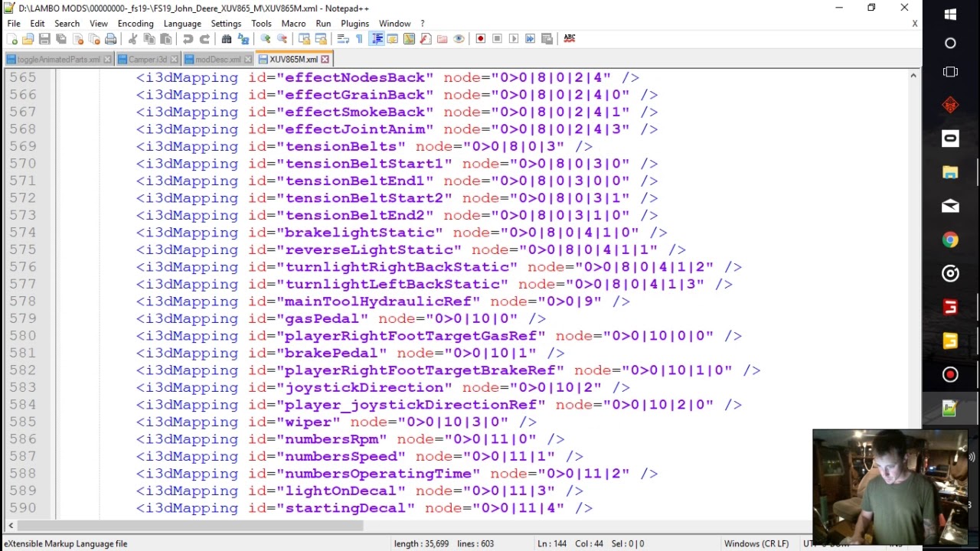Viewport: 980px width, 551px height.
Task: Stop macro recording toolbar button
Action: click(497, 38)
